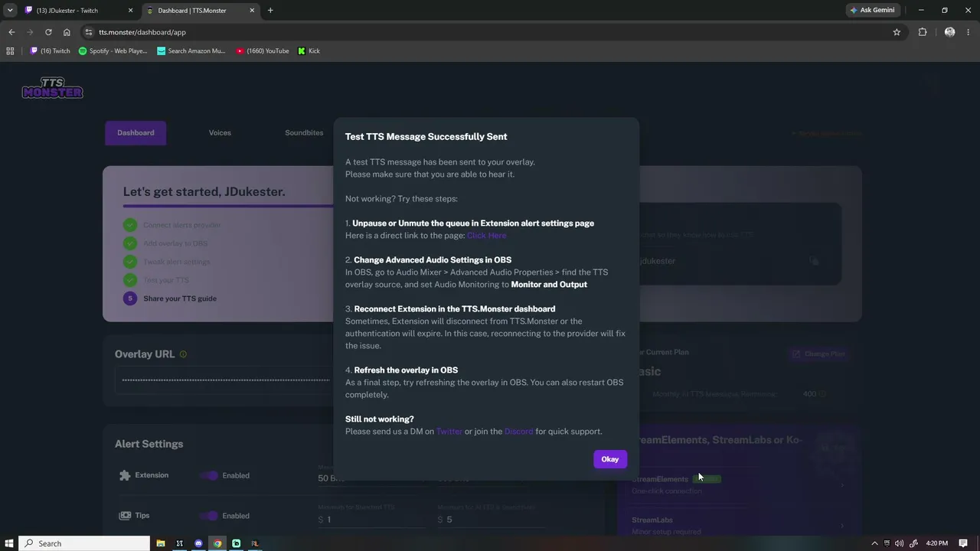Open the Kick bookmark
This screenshot has width=980, height=551.
pos(309,51)
